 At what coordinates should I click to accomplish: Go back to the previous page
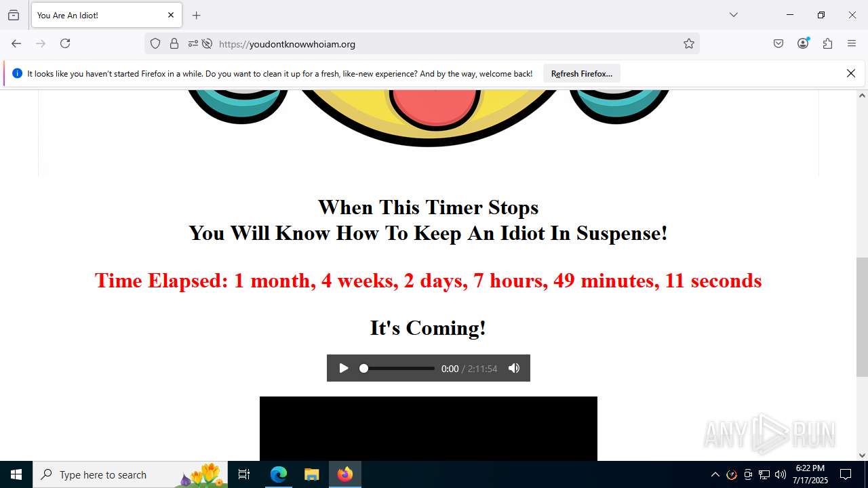[x=16, y=43]
